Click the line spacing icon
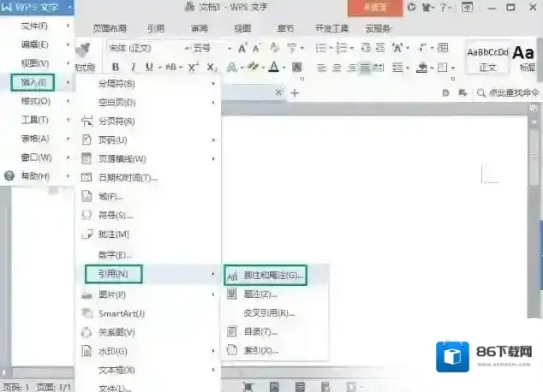 click(397, 67)
